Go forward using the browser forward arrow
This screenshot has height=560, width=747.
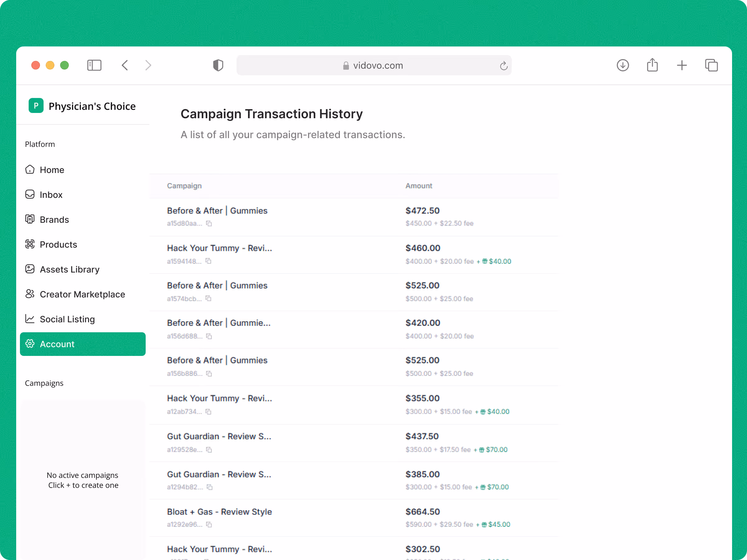pos(148,65)
